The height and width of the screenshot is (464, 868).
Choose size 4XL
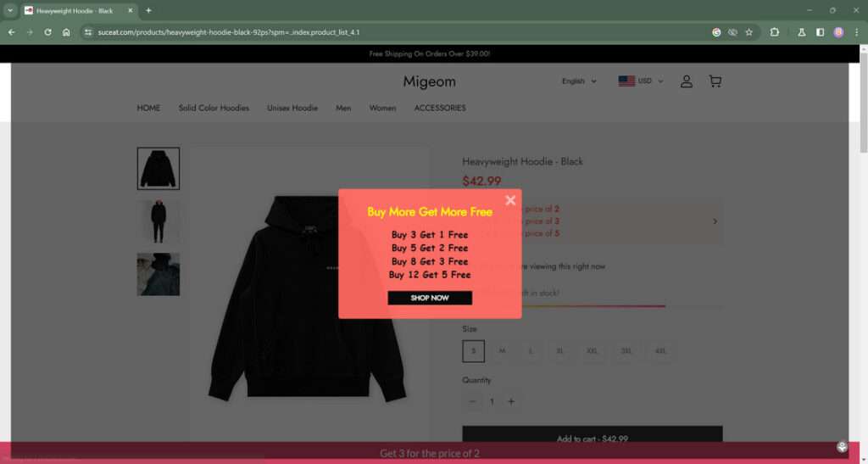[660, 351]
